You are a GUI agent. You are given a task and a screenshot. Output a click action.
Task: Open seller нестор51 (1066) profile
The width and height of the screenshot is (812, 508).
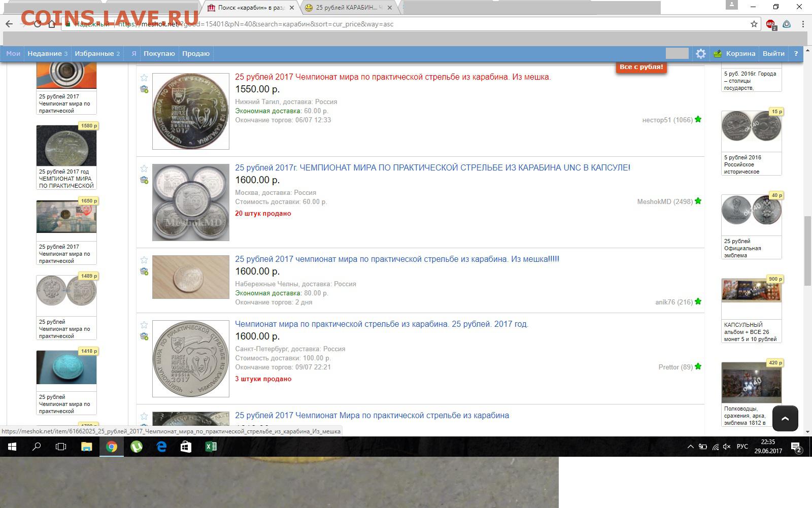667,120
